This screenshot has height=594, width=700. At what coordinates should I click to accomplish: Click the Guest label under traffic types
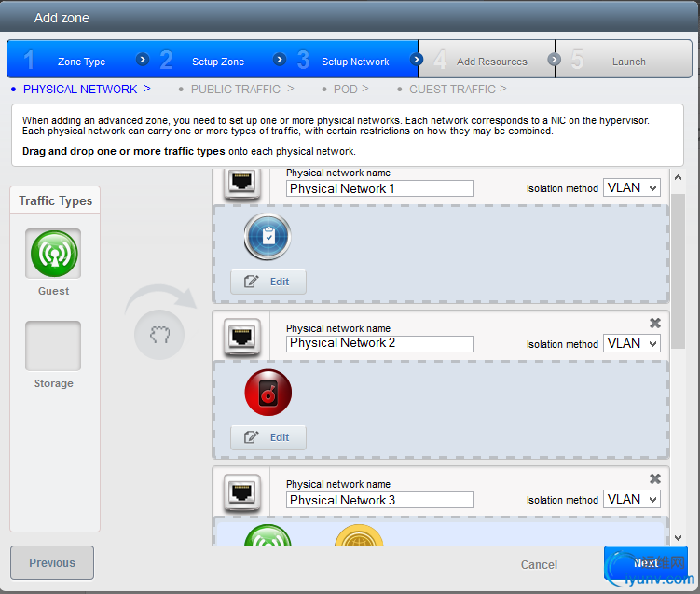pos(53,291)
